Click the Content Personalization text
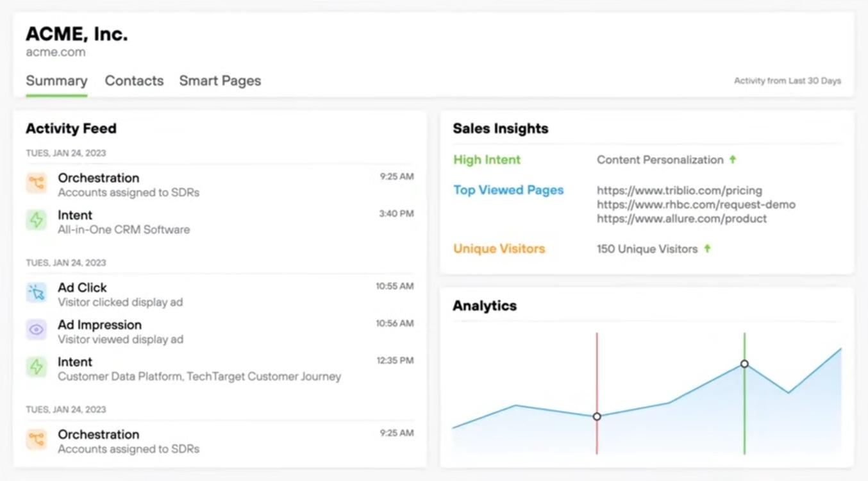Image resolution: width=868 pixels, height=481 pixels. [660, 160]
